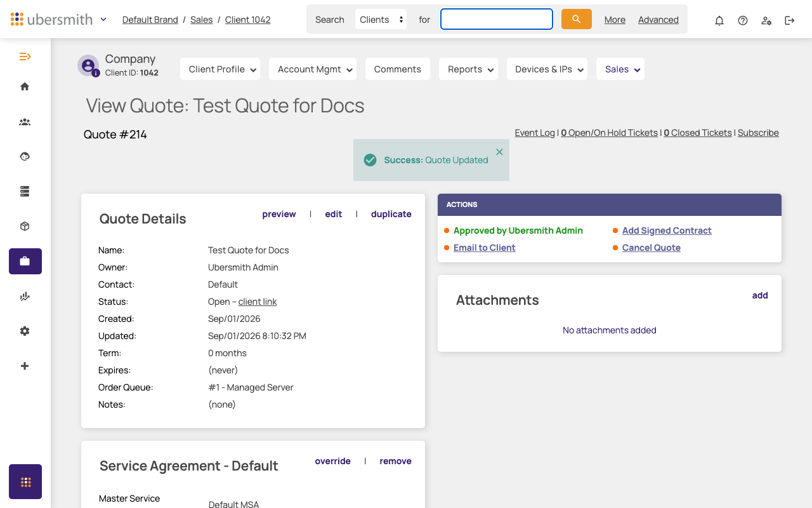Expand the Client Profile menu
The height and width of the screenshot is (508, 812).
(220, 69)
